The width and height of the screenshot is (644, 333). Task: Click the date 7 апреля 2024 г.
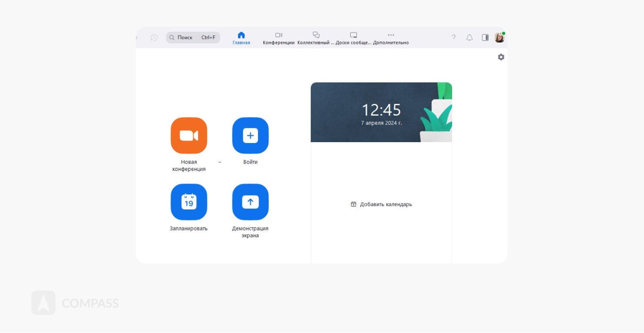tap(381, 123)
